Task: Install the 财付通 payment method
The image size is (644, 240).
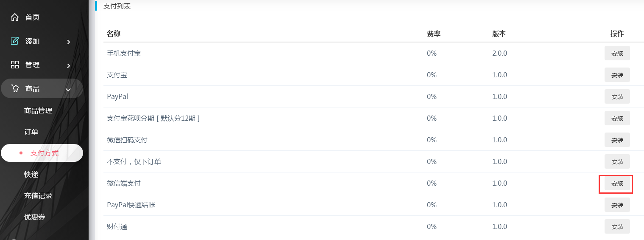Action: tap(617, 227)
